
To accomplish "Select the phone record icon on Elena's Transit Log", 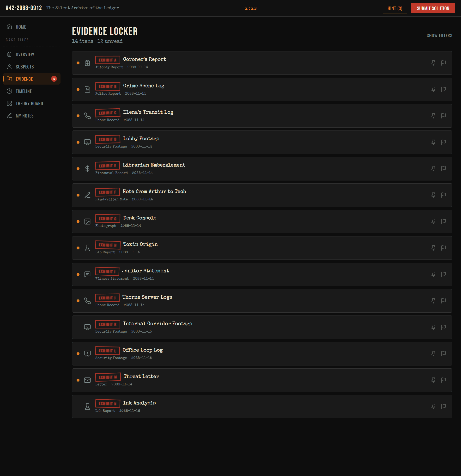I will 87,116.
